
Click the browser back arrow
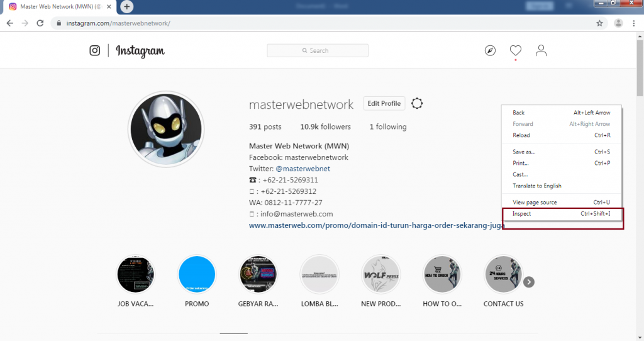[x=10, y=23]
